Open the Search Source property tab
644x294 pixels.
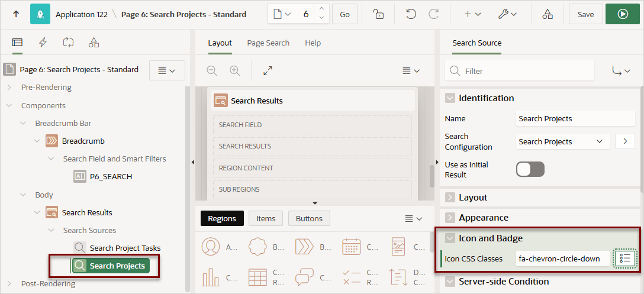point(477,43)
